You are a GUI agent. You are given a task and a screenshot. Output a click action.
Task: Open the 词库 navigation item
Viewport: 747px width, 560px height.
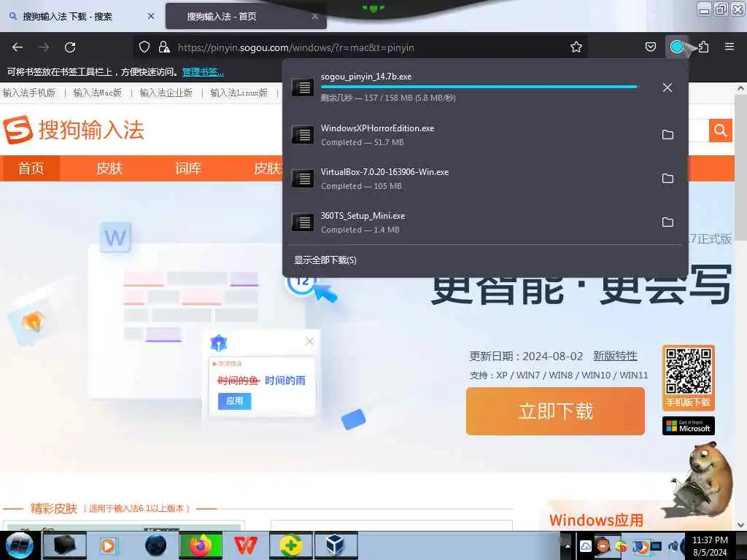pyautogui.click(x=188, y=168)
